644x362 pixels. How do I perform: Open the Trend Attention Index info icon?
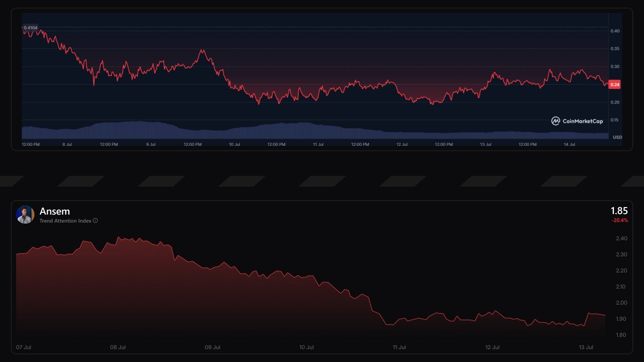tap(96, 220)
